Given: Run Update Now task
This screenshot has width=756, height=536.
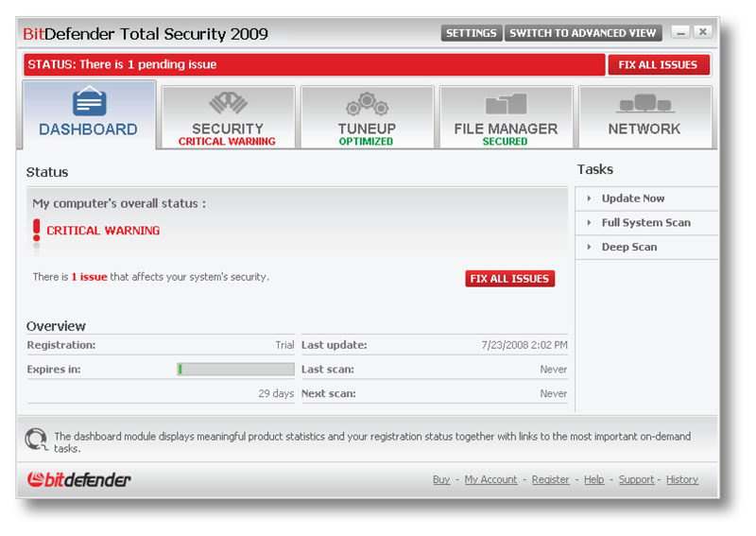Looking at the screenshot, I should tap(632, 199).
